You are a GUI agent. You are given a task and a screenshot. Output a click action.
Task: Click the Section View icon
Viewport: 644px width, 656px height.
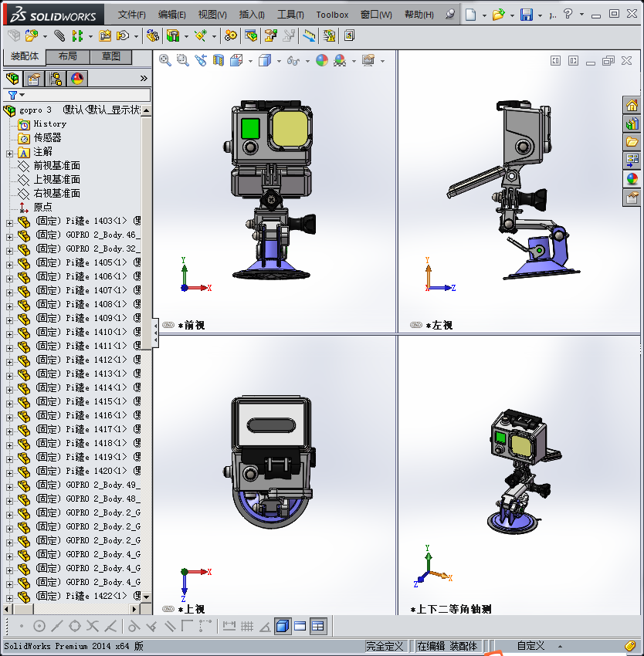[x=218, y=60]
